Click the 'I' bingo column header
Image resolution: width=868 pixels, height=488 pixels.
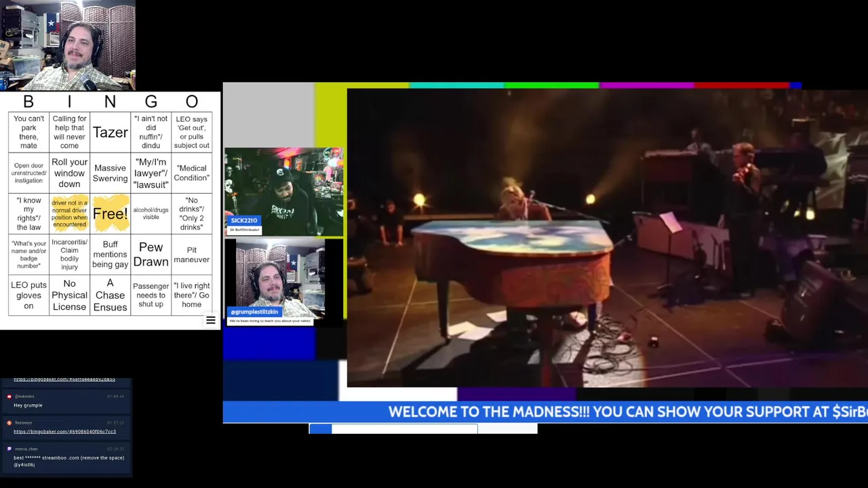tap(69, 102)
